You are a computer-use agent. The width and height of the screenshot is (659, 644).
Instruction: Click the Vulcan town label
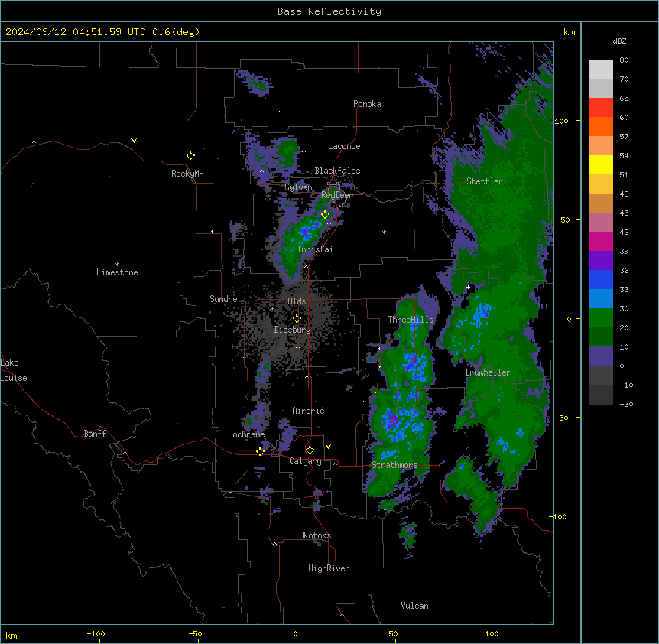click(415, 606)
